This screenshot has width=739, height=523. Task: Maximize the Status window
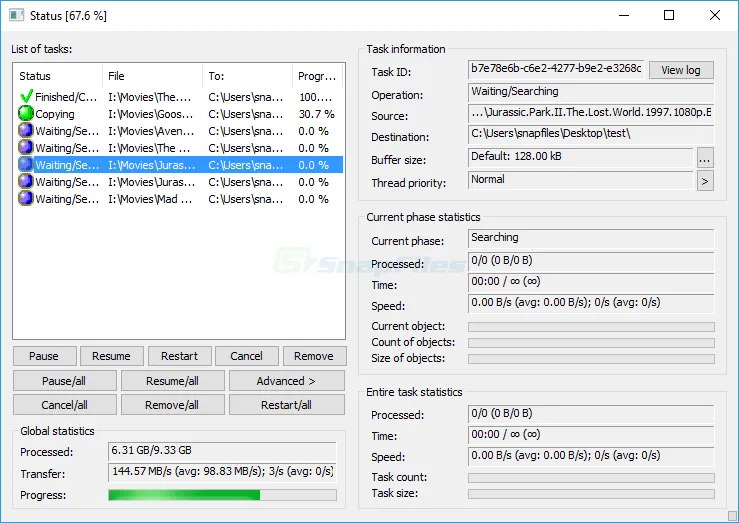click(669, 16)
